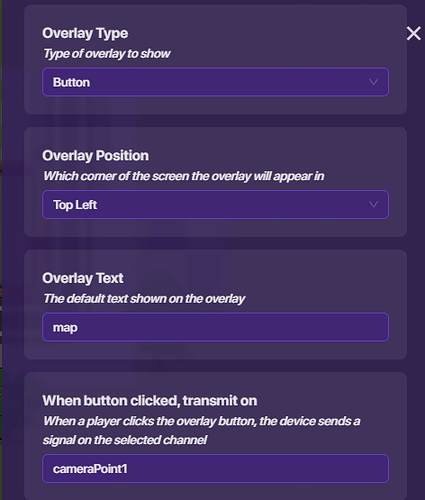Click the 'Which corner of the screen' description
Screen dimensions: 425x500
point(184,176)
